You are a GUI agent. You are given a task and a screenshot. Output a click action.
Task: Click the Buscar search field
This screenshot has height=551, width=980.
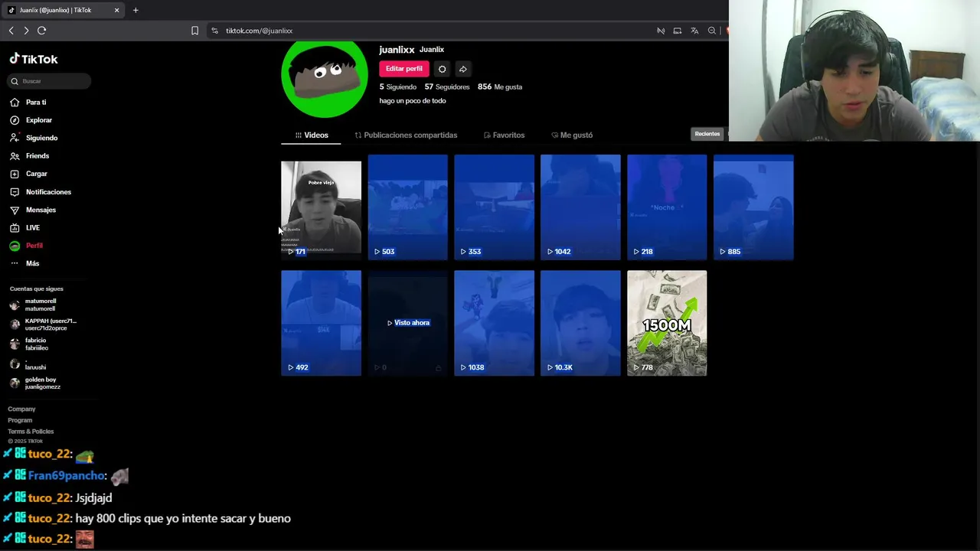click(50, 81)
